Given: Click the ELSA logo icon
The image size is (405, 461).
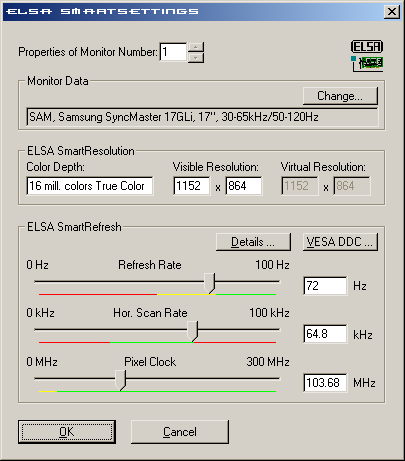Looking at the screenshot, I should [x=367, y=46].
